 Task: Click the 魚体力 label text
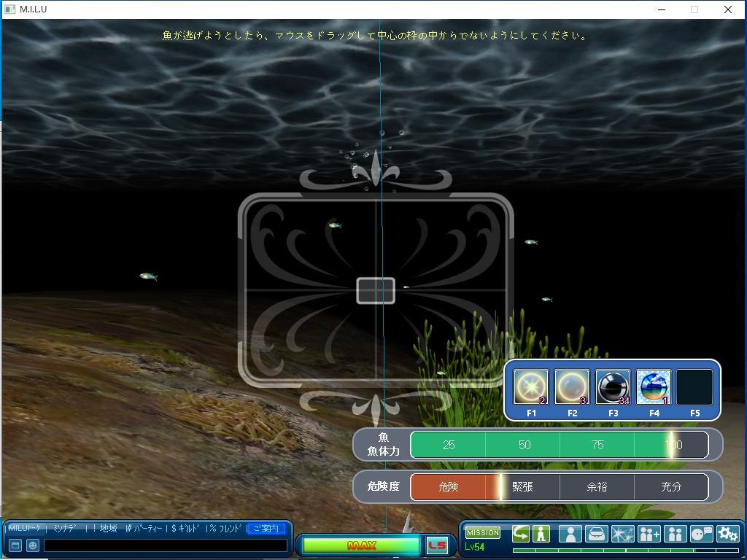click(x=383, y=451)
